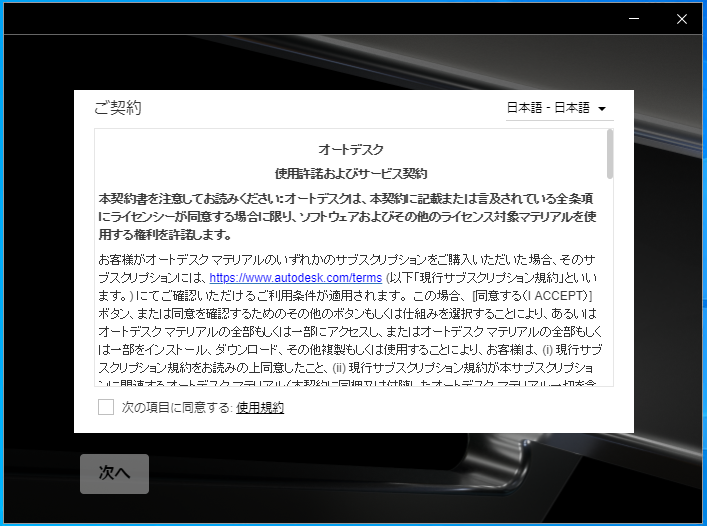Click the ご契約 heading text
The image size is (707, 526).
coord(118,108)
